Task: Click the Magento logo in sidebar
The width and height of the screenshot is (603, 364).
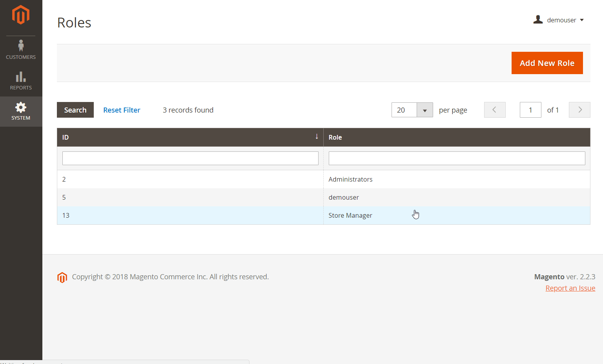Action: [x=21, y=15]
